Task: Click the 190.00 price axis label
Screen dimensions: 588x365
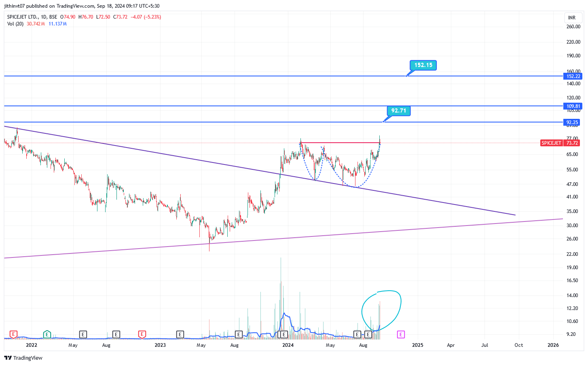Action: coord(573,56)
